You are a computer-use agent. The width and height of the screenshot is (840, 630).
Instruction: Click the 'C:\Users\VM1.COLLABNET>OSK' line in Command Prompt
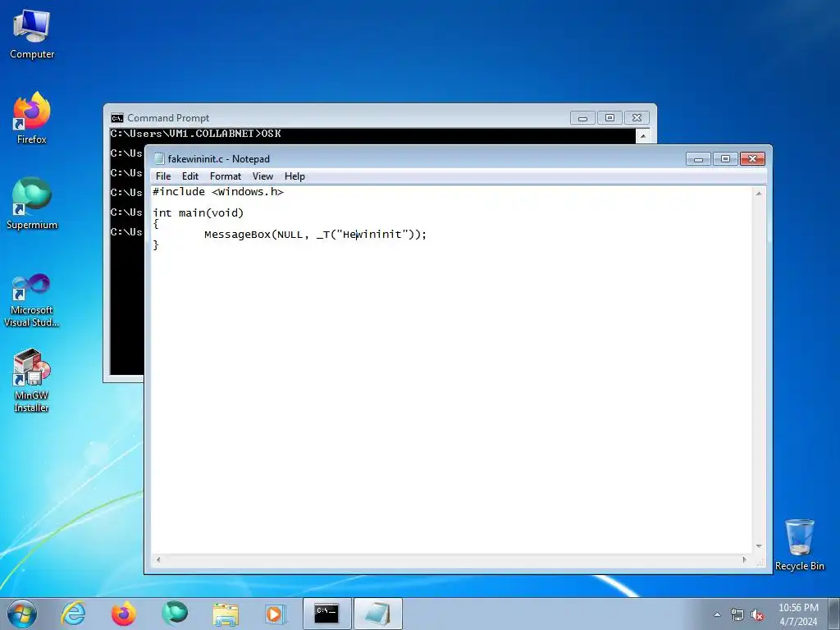point(196,134)
